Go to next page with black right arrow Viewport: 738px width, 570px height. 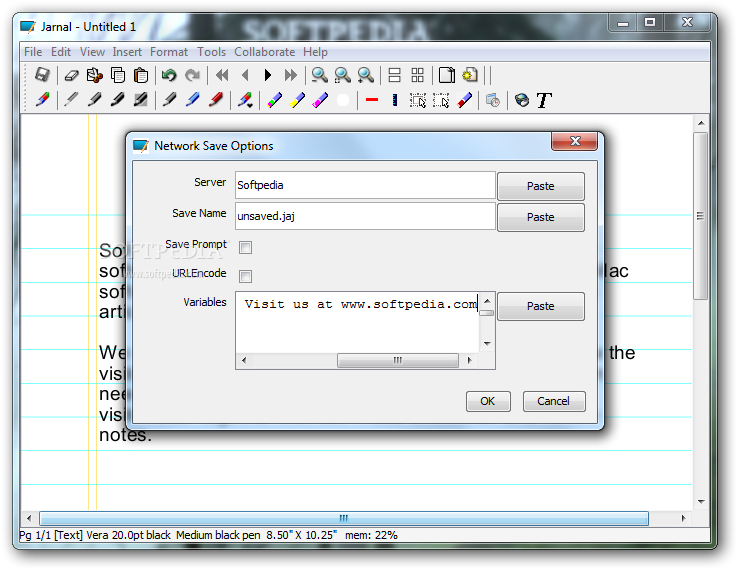point(268,75)
